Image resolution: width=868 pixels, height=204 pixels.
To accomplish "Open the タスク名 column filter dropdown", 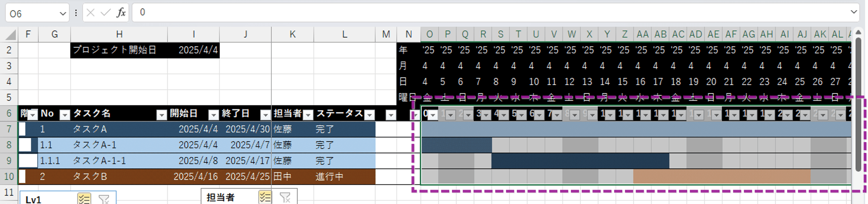I will [x=162, y=115].
